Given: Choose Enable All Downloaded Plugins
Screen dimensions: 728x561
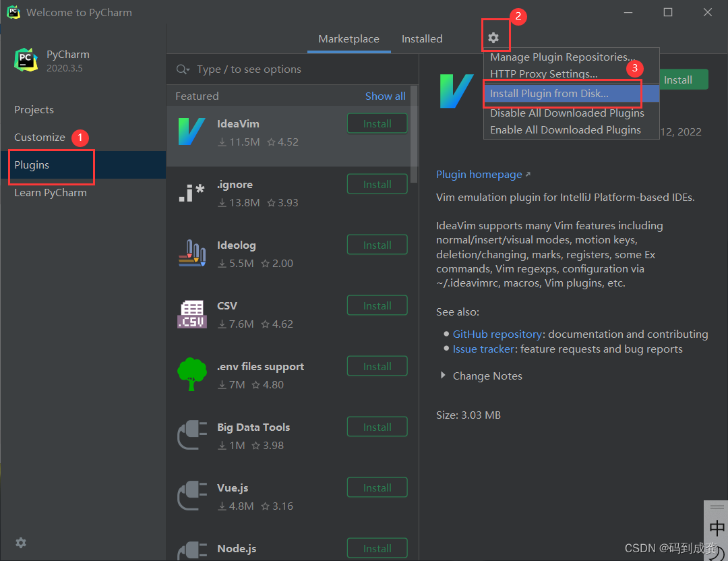Looking at the screenshot, I should point(566,129).
